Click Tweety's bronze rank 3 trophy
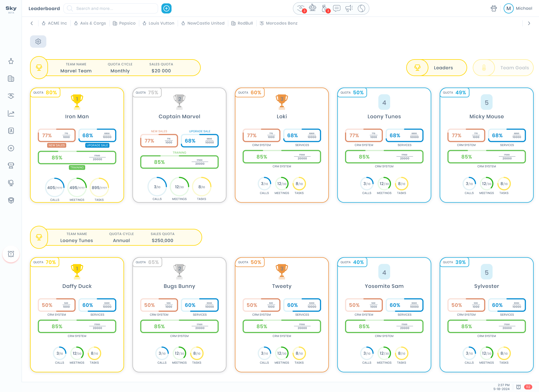This screenshot has height=392, width=539. [x=282, y=272]
